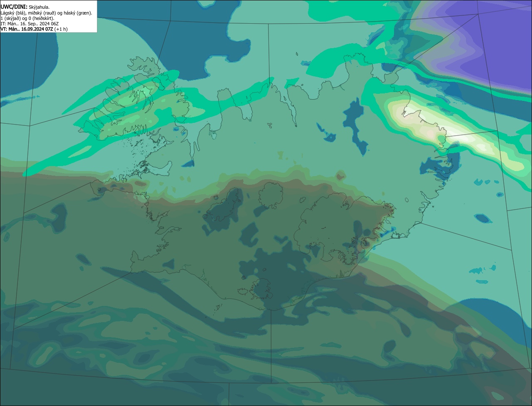Select the 'IT: Mán.. 16. Sep.. 2024 06Z' line
Screen dimensions: 532x406
[x=30, y=24]
